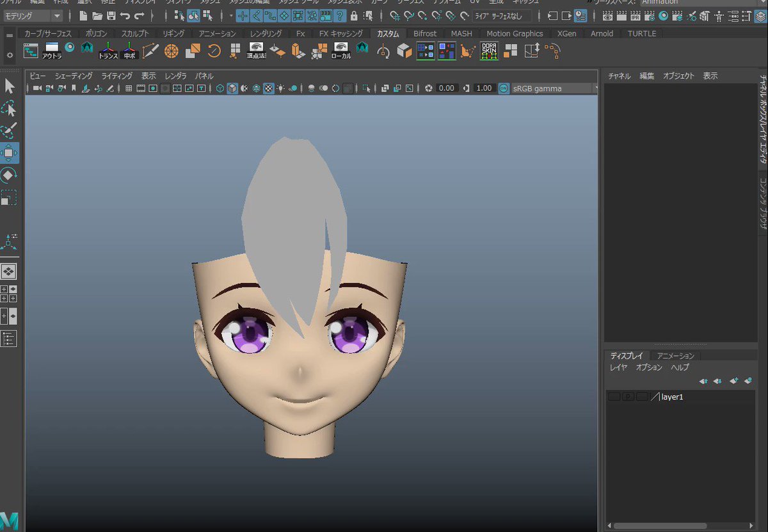The width and height of the screenshot is (768, 532).
Task: Toggle color management ON button
Action: [x=504, y=88]
